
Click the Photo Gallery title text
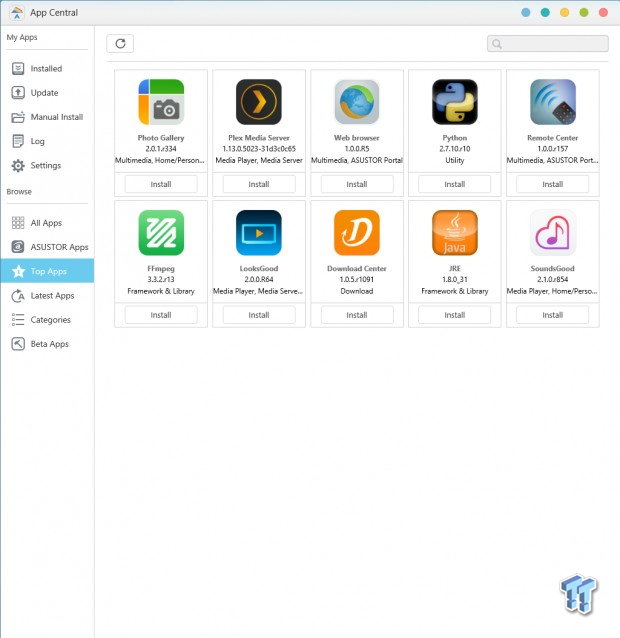coord(161,138)
